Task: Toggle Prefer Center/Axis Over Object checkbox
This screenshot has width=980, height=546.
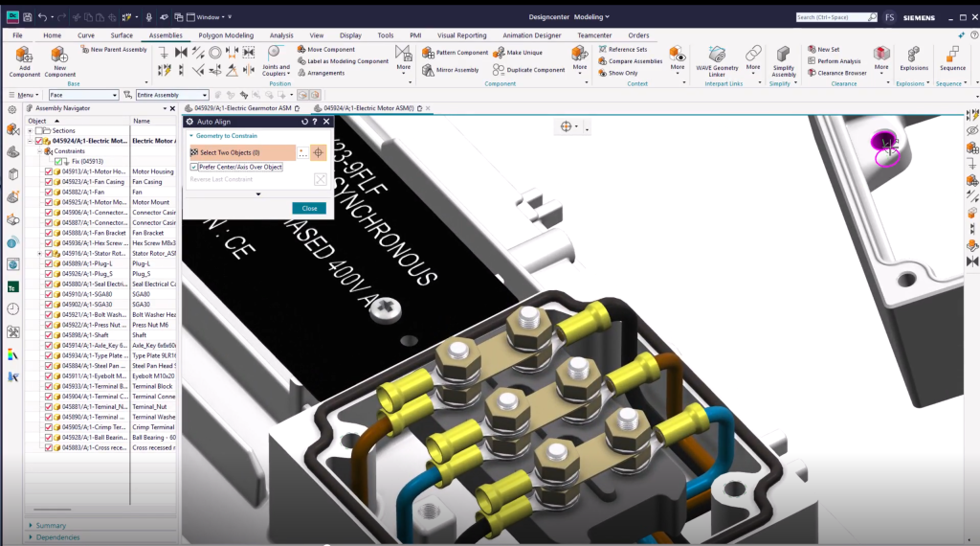Action: coord(193,167)
